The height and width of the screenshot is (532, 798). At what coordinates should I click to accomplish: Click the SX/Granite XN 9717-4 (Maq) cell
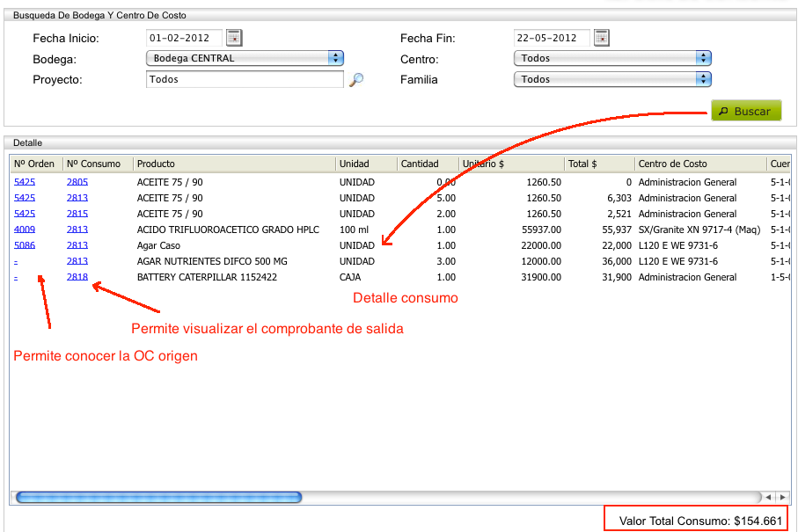(x=699, y=230)
